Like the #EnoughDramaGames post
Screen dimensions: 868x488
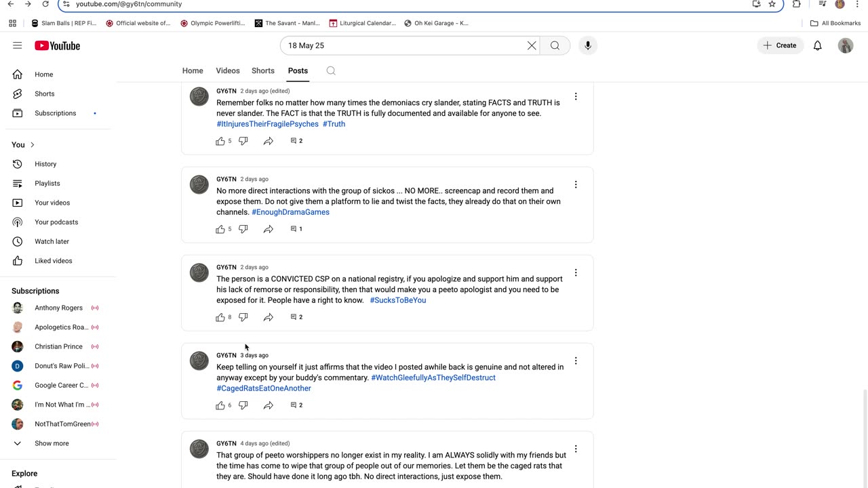(x=220, y=229)
